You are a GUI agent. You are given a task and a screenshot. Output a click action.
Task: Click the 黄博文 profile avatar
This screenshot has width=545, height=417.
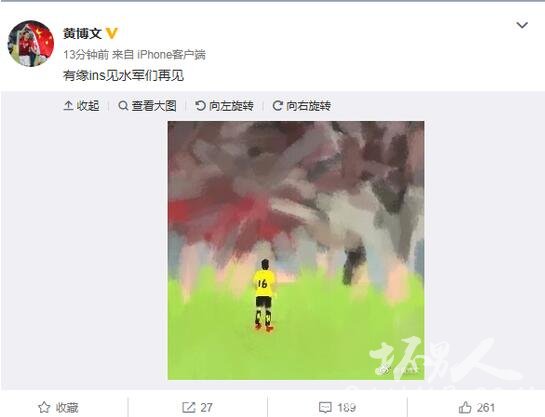tap(31, 43)
